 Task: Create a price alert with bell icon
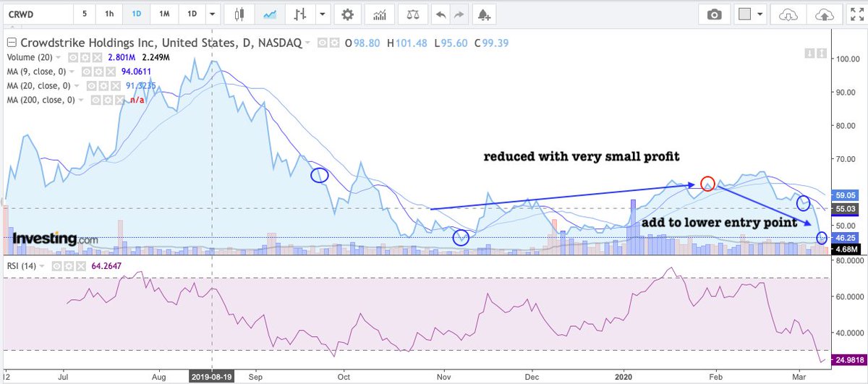tap(483, 14)
